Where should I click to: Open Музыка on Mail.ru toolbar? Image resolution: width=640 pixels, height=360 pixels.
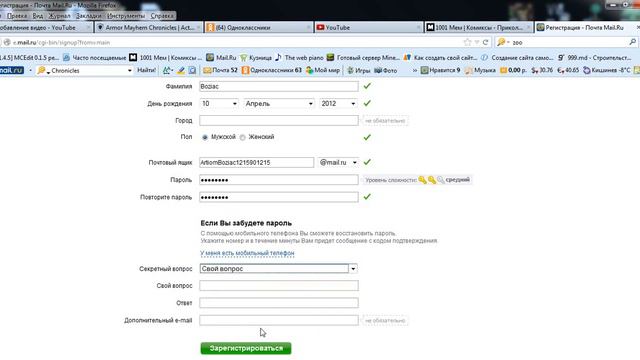(x=480, y=70)
